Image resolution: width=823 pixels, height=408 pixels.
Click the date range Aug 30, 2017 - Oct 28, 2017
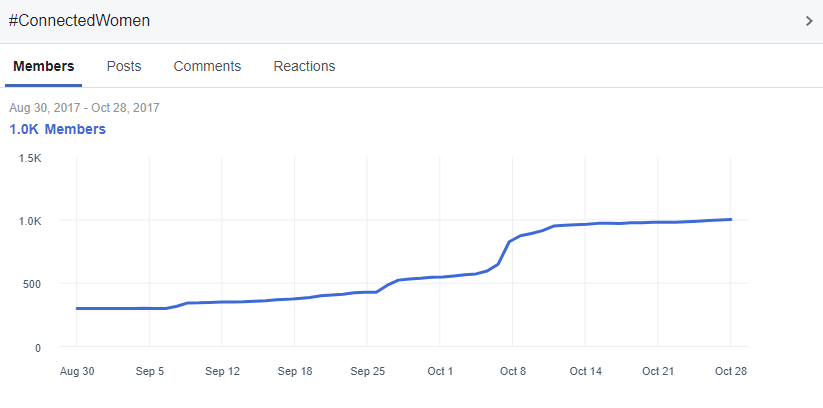85,108
